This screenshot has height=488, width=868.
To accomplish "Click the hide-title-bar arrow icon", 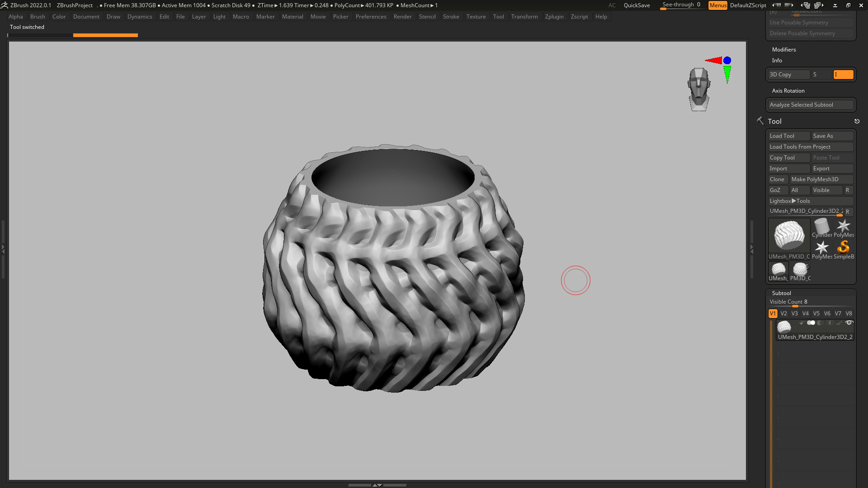I will pyautogui.click(x=835, y=5).
